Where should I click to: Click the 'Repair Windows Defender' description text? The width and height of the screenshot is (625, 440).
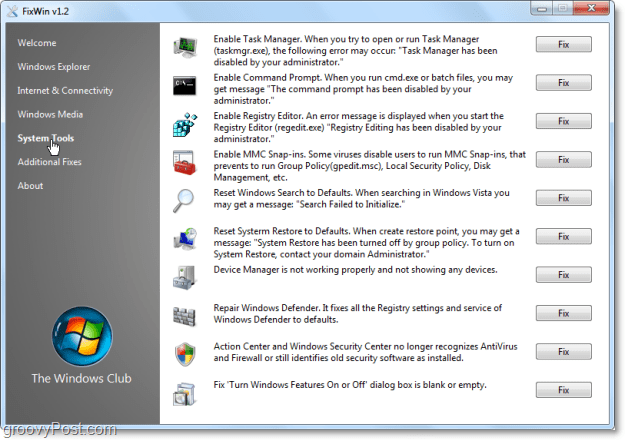click(358, 314)
